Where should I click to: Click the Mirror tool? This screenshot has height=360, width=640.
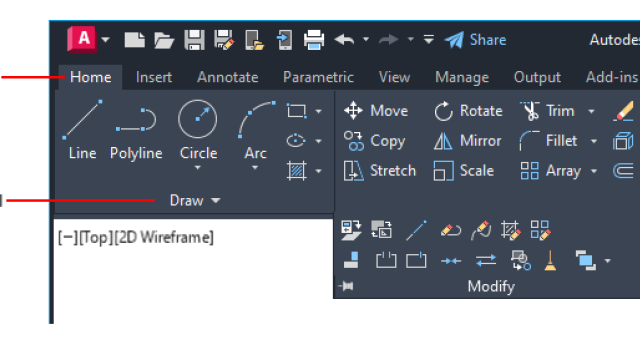tap(468, 141)
